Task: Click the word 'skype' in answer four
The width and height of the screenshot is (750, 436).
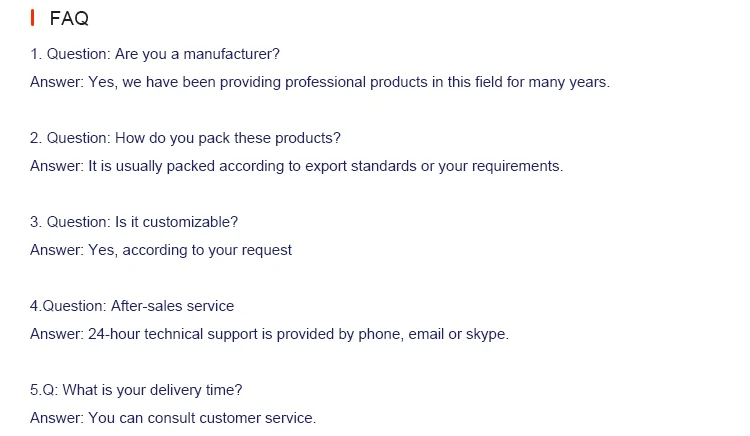Action: [x=486, y=334]
